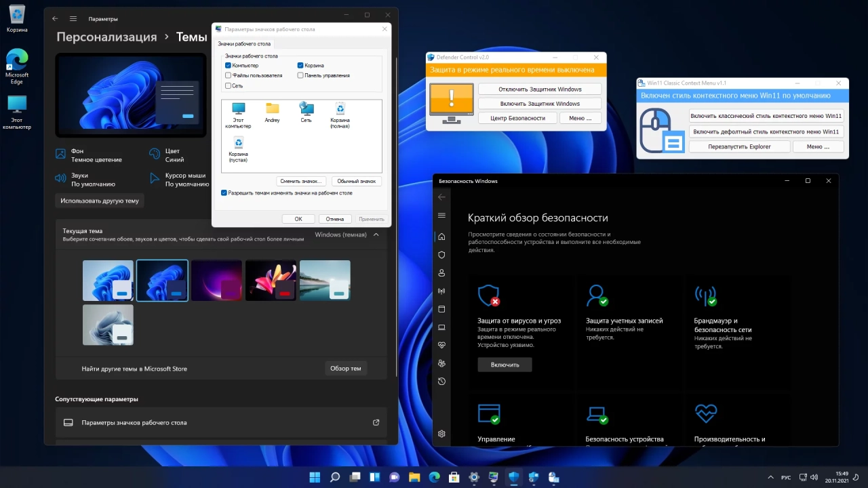868x488 pixels.
Task: Select the colorful flower theme thumbnail
Action: [271, 281]
